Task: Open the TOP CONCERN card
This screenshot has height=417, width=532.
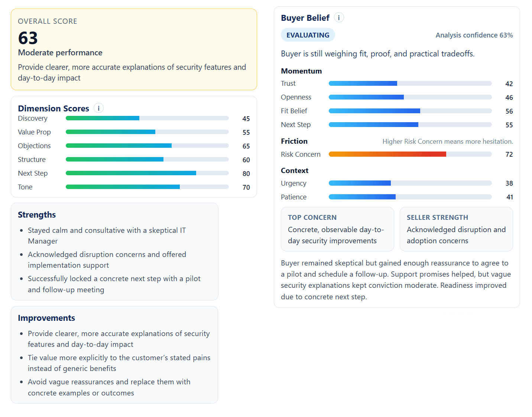Action: (337, 229)
